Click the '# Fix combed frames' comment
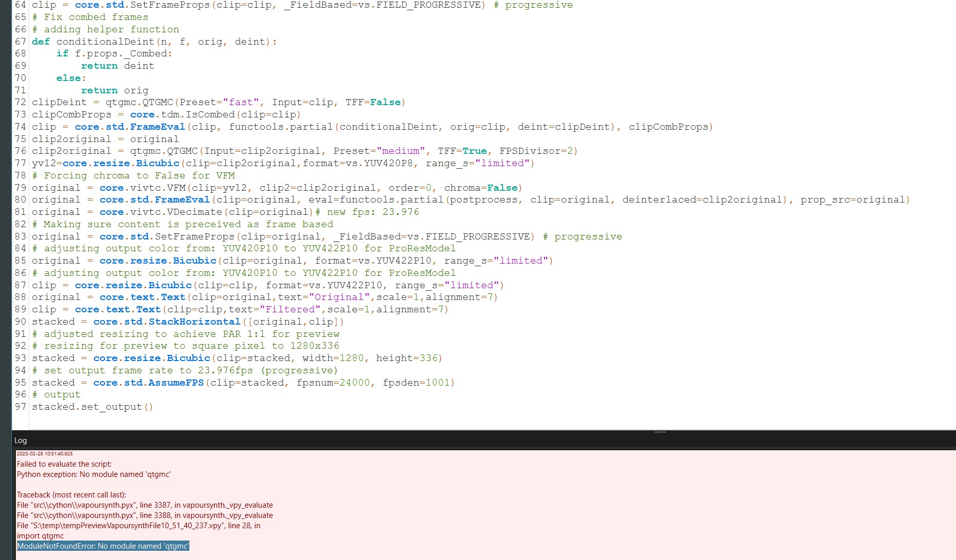 coord(90,17)
